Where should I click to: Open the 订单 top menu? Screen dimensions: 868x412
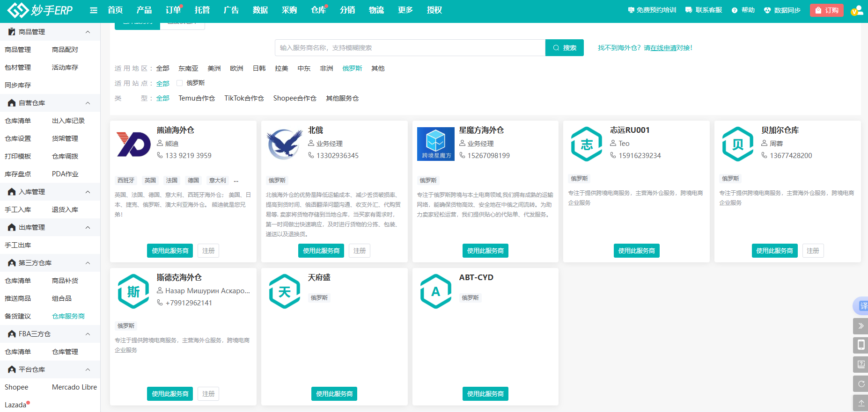click(x=173, y=10)
